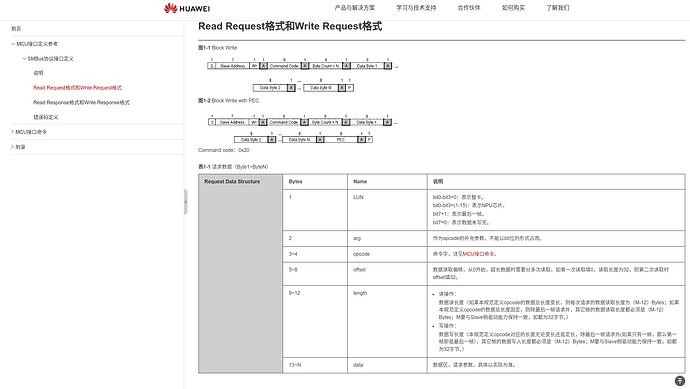Viewport: 690px width, 389px height.
Task: Open the 合作伙伴 menu
Action: [469, 8]
